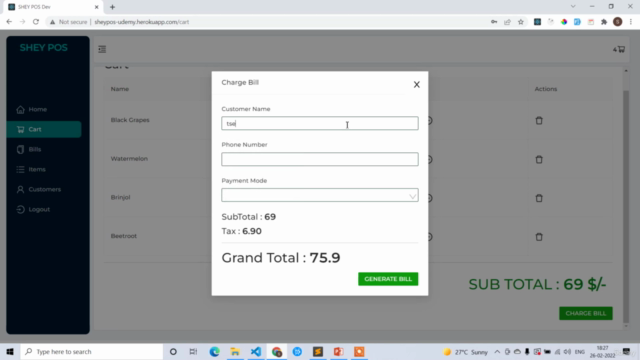
Task: Open Chrome from taskbar
Action: tap(277, 351)
